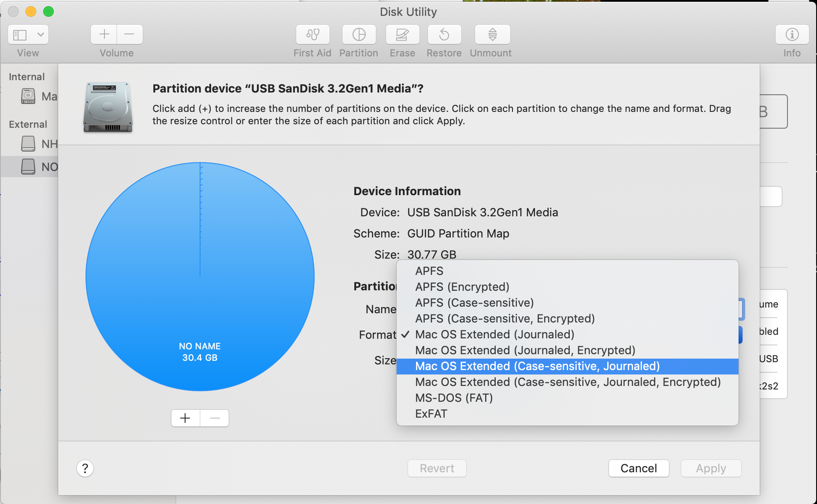Choose Mac OS Extended (Journaled) format
This screenshot has height=504, width=817.
568,334
